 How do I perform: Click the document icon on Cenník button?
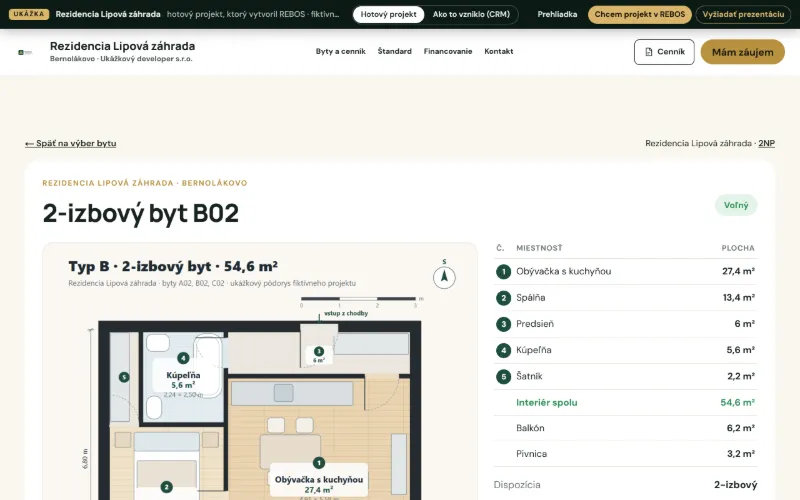pos(648,52)
